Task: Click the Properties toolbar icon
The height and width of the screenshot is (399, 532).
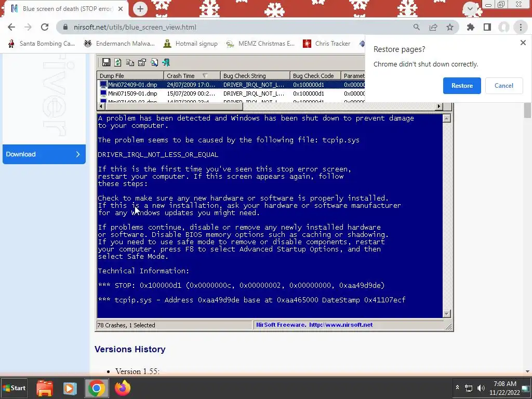Action: (x=142, y=62)
